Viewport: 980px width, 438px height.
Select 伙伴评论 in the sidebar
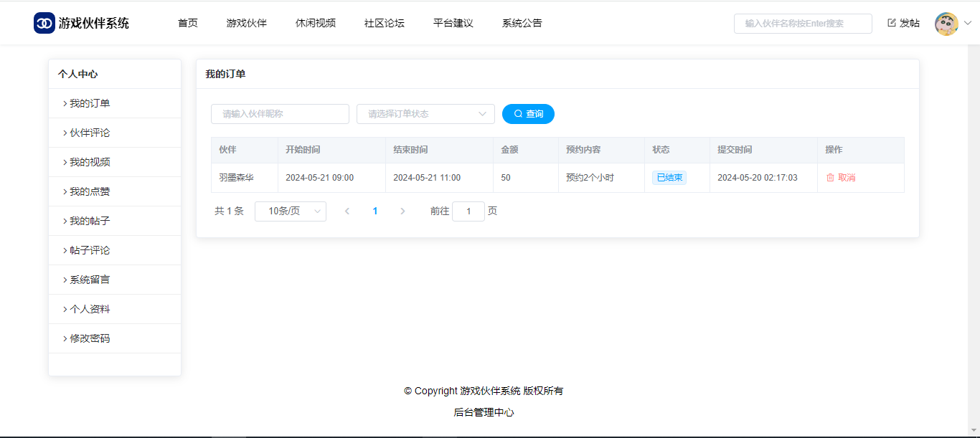[x=90, y=133]
